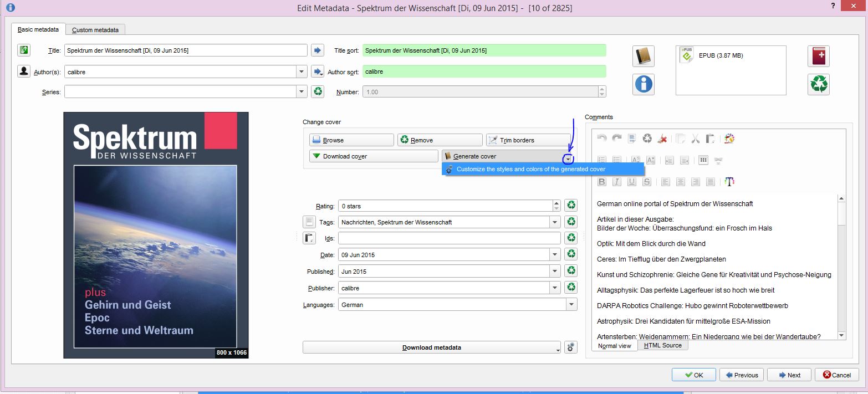Open the tag editor icon beside Tags
Screen dimensions: 868x394
pyautogui.click(x=309, y=222)
